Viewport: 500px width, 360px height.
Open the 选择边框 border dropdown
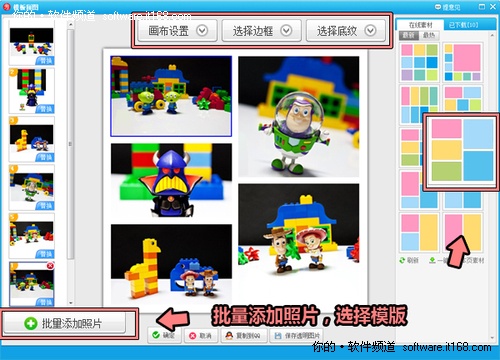(262, 31)
